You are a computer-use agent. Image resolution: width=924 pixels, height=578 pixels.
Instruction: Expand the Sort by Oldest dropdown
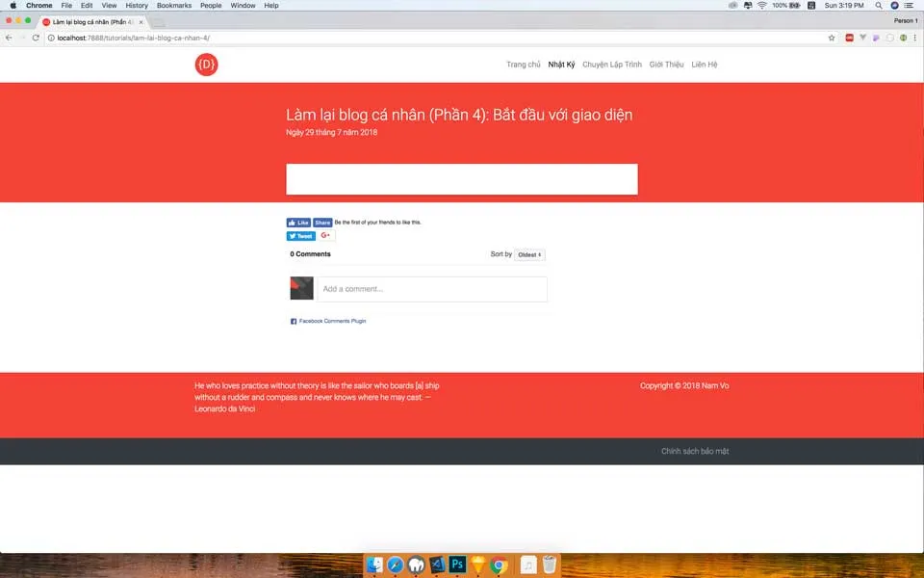tap(529, 254)
